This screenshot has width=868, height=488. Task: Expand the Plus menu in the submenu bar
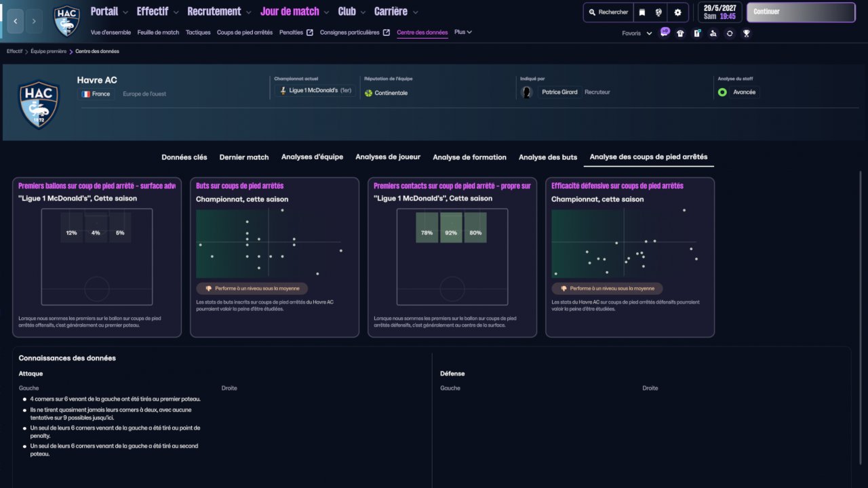463,32
